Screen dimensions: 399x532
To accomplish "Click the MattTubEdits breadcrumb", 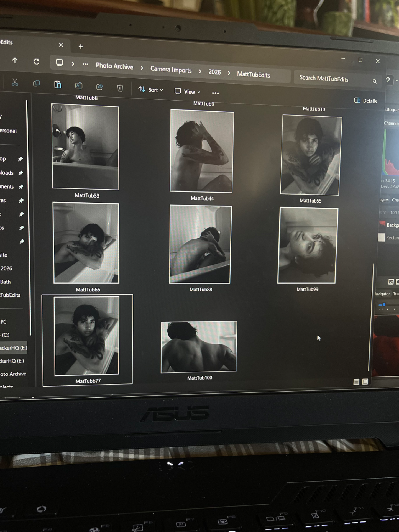I will 254,74.
